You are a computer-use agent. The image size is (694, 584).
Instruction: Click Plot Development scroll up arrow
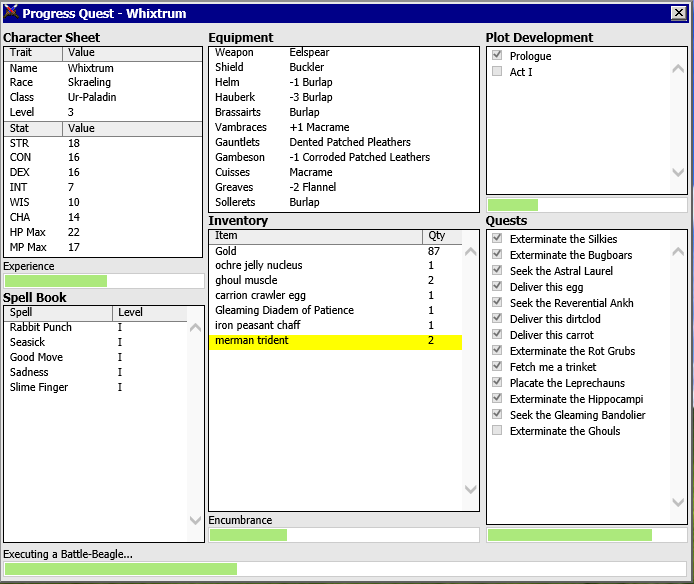point(678,69)
